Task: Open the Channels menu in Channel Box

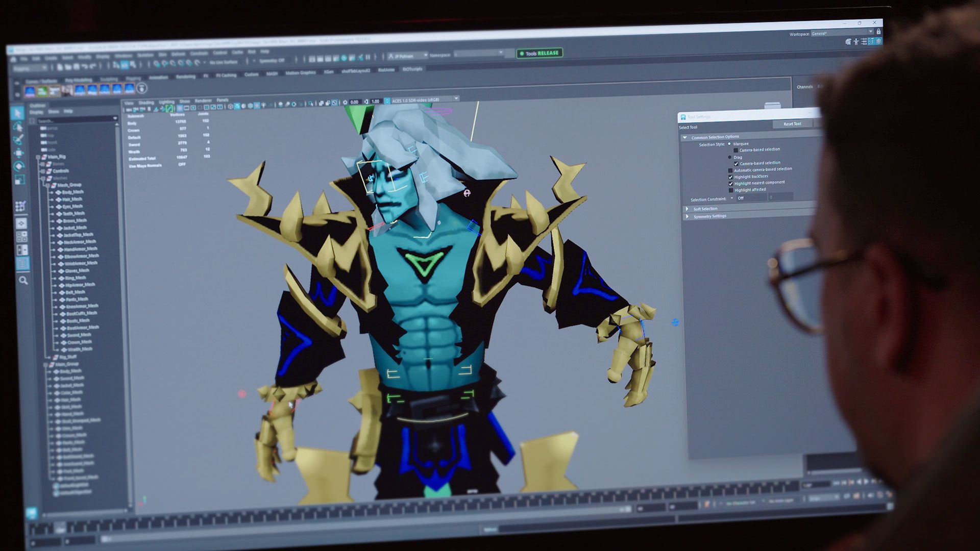Action: (x=805, y=87)
